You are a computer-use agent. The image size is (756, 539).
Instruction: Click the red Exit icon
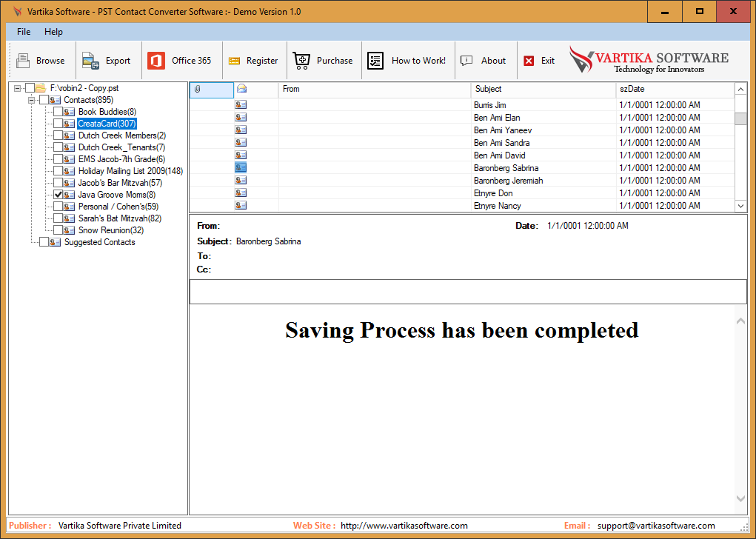point(529,61)
